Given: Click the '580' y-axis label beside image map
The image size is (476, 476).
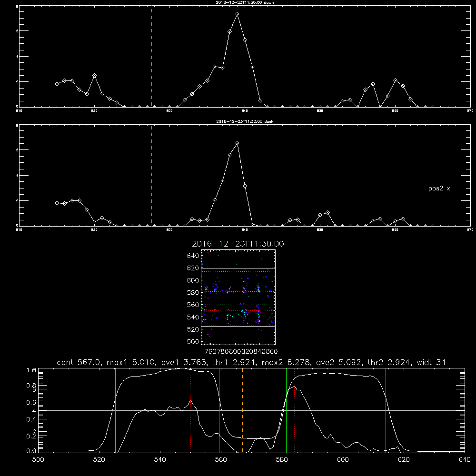Looking at the screenshot, I should (193, 293).
